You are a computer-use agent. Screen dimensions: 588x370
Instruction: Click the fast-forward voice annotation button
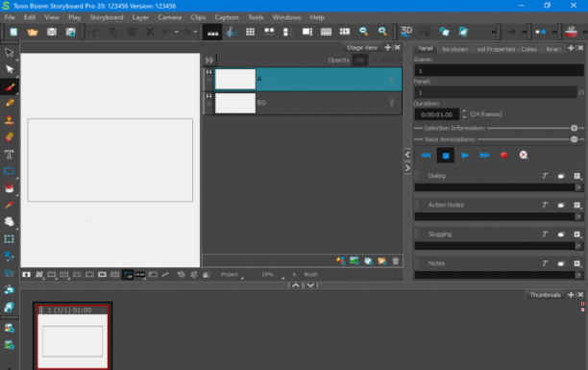point(484,155)
